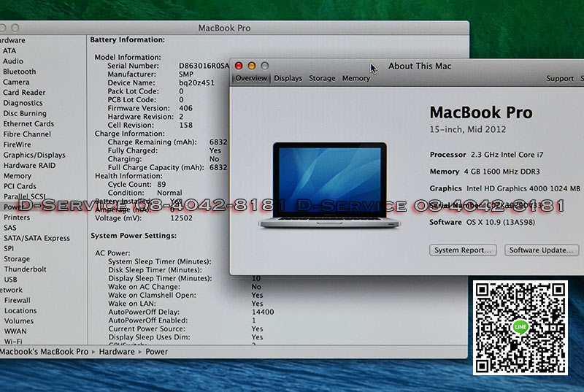Click Hardware in the bottom path bar
Viewport: 584px width, 392px height.
[x=117, y=352]
